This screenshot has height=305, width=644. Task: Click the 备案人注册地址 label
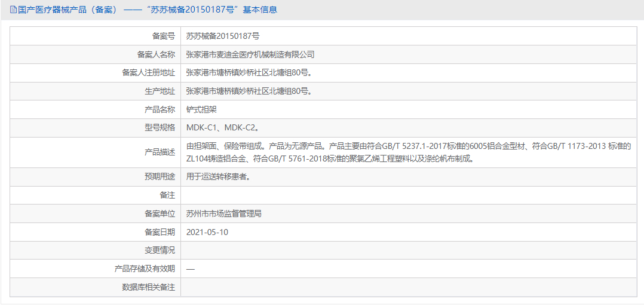pyautogui.click(x=149, y=73)
